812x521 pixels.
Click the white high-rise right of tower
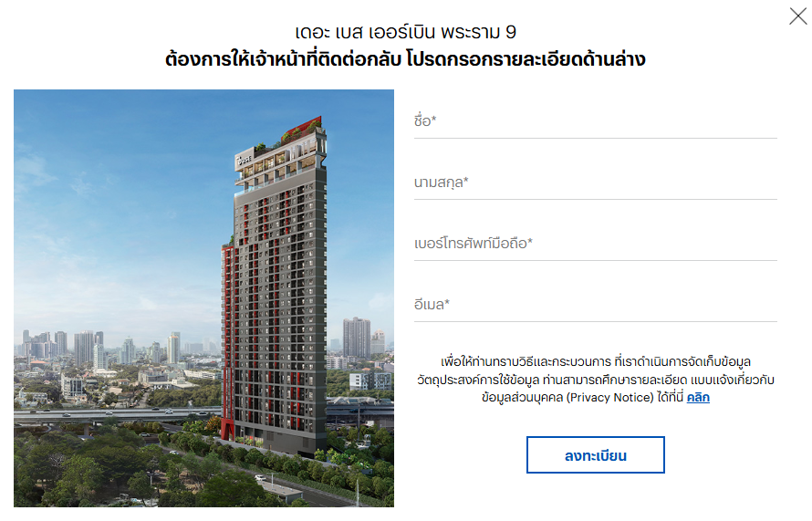click(x=357, y=338)
